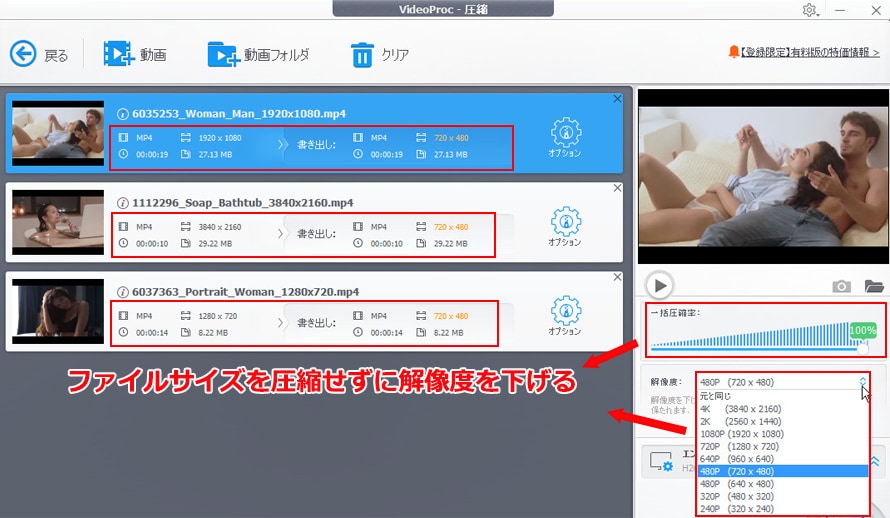The image size is (890, 518).
Task: Take a snapshot with the camera icon
Action: tap(841, 287)
